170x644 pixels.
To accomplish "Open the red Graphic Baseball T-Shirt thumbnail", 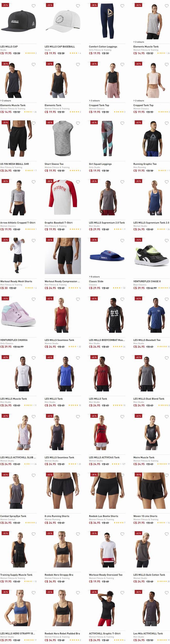I will coord(63,197).
